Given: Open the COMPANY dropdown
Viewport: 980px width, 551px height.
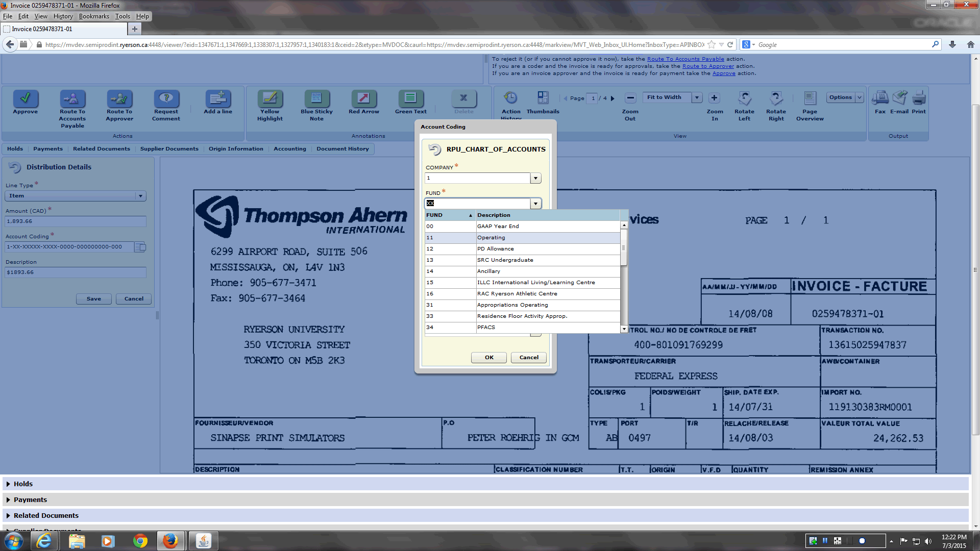Looking at the screenshot, I should pos(535,179).
